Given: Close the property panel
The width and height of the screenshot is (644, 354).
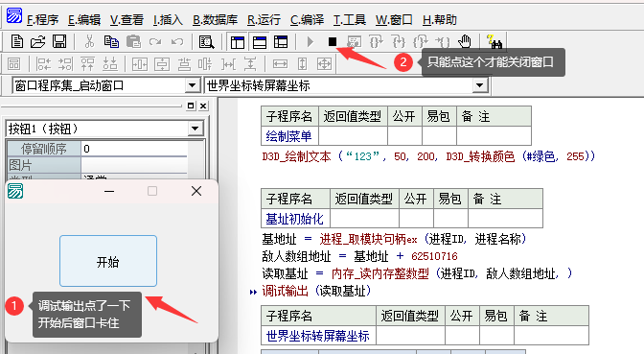Looking at the screenshot, I should coord(203,106).
